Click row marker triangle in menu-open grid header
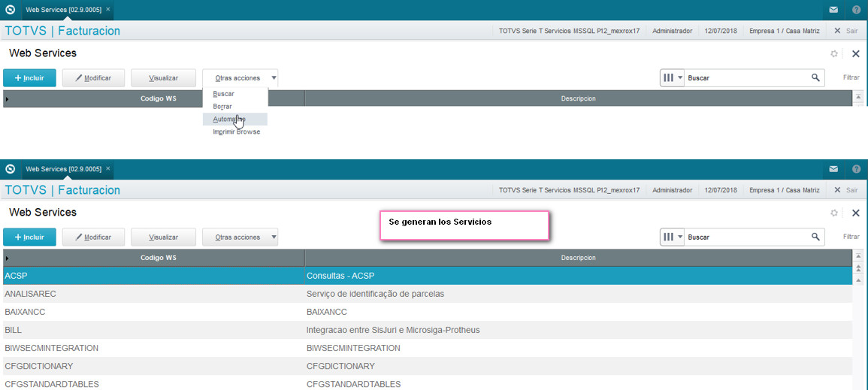 pyautogui.click(x=7, y=99)
